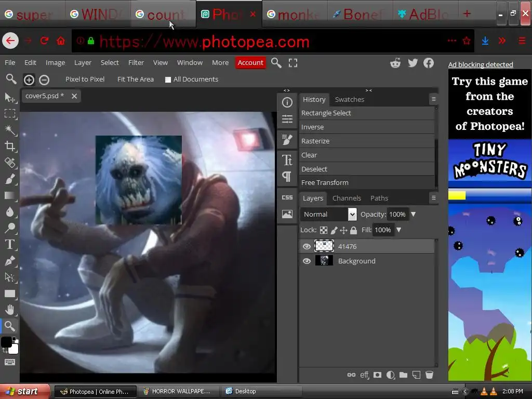Click the Account button

tap(250, 62)
